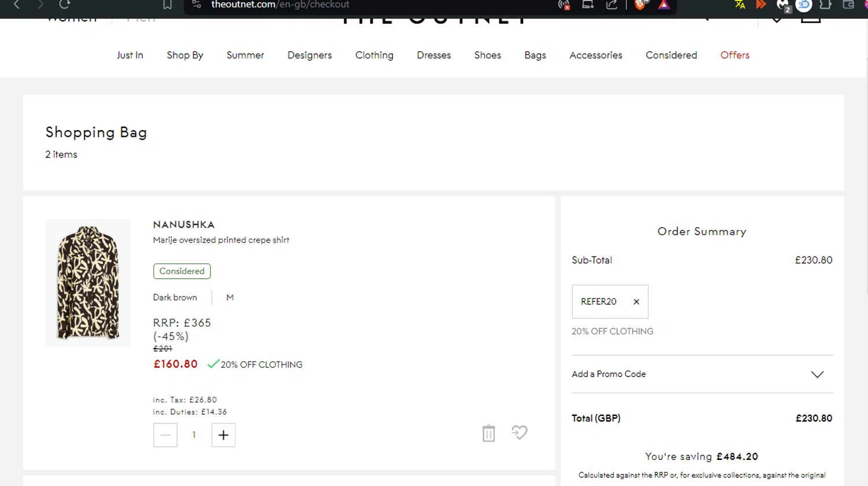Open site information icon beside URL
The height and width of the screenshot is (486, 868).
197,5
